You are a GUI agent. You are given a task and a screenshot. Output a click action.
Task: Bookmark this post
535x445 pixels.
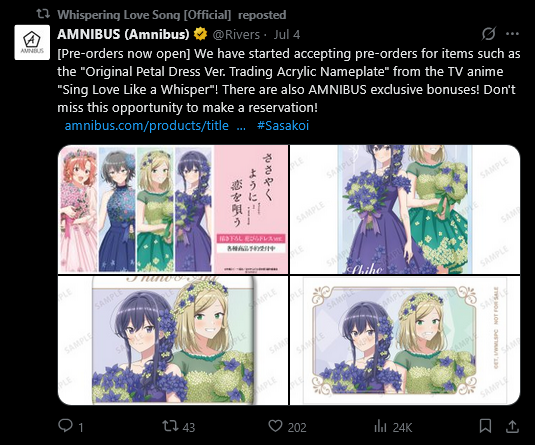pyautogui.click(x=485, y=426)
